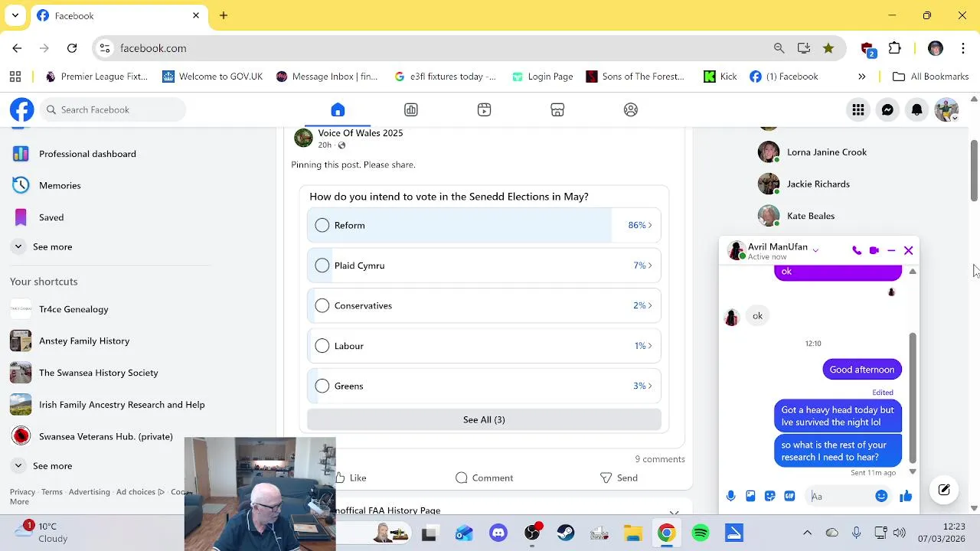
Task: Open the Reels video tab
Action: click(x=484, y=109)
